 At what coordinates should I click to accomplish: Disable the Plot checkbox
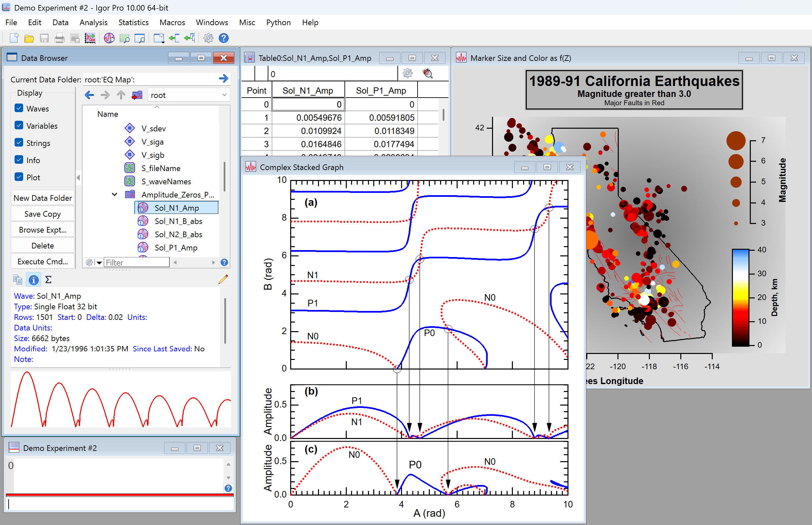(19, 177)
